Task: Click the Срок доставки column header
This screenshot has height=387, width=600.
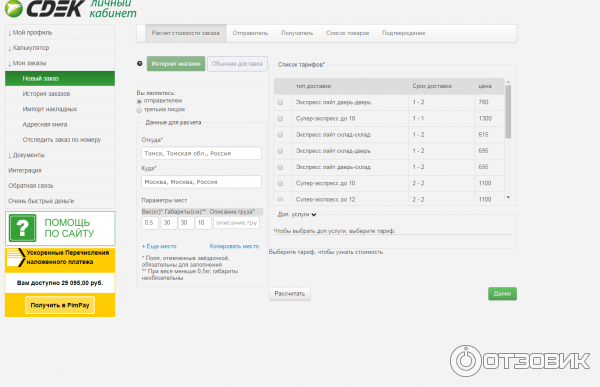Action: pos(432,87)
